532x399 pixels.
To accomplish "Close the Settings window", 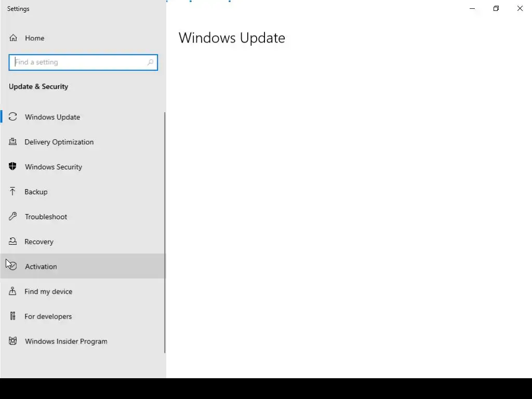I will point(520,8).
